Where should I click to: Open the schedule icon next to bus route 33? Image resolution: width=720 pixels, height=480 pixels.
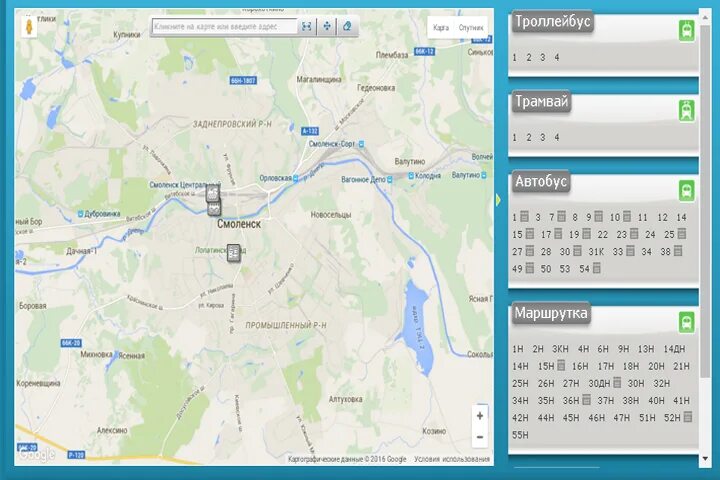tap(630, 251)
